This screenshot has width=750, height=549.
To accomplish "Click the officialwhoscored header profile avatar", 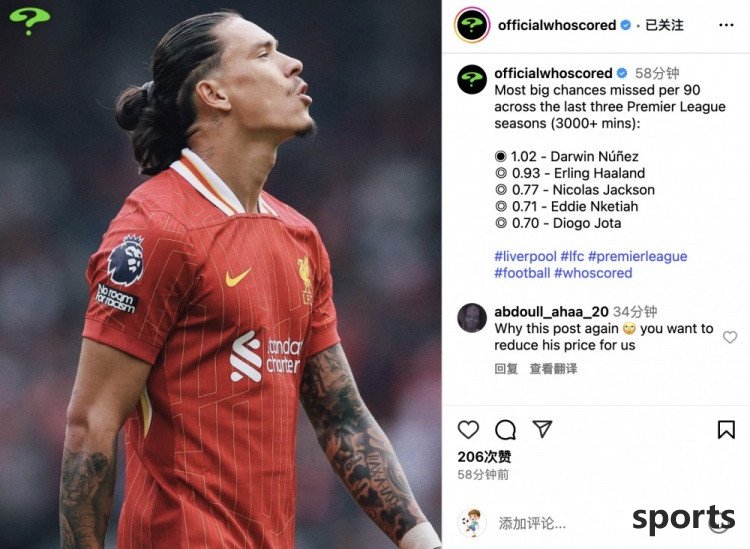I will 472,25.
